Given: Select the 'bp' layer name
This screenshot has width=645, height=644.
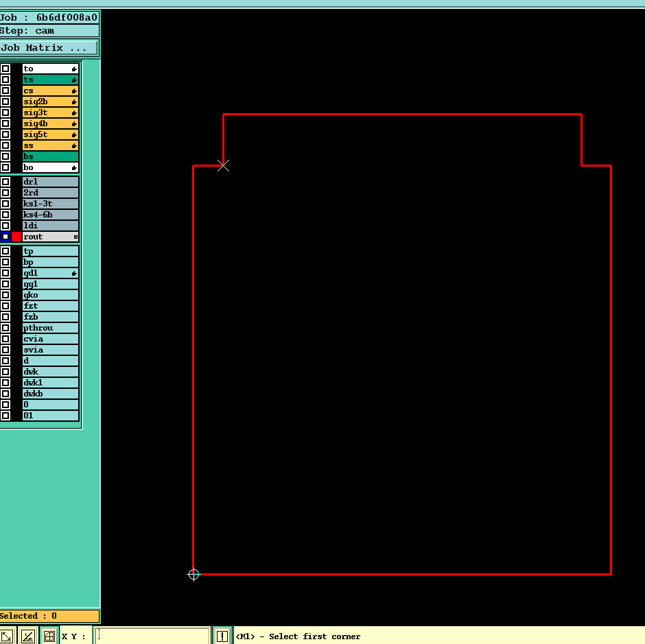Looking at the screenshot, I should coord(51,262).
